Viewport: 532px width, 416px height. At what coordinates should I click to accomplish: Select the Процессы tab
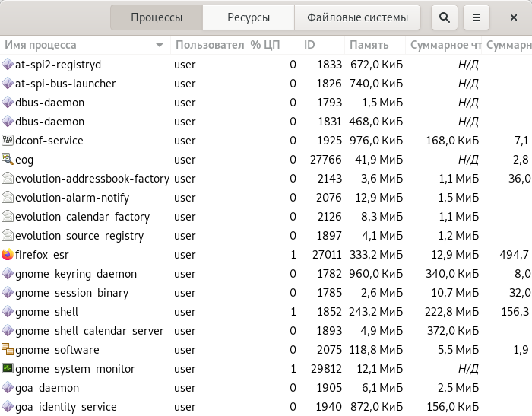click(157, 17)
